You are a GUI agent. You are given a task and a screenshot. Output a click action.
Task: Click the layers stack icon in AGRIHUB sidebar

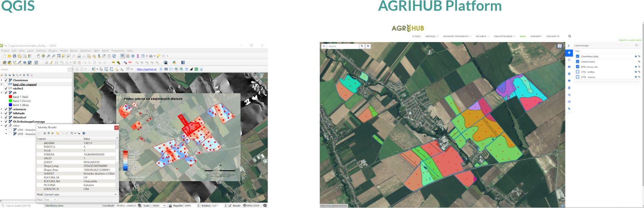569,53
